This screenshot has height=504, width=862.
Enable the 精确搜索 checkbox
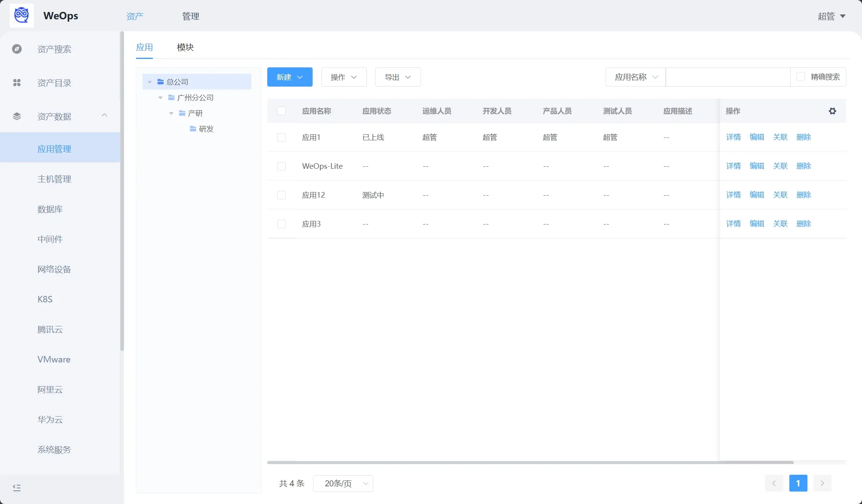point(801,77)
